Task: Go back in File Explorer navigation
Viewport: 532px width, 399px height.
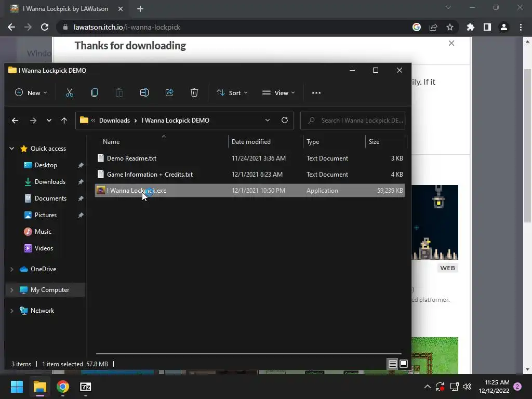Action: [15, 121]
